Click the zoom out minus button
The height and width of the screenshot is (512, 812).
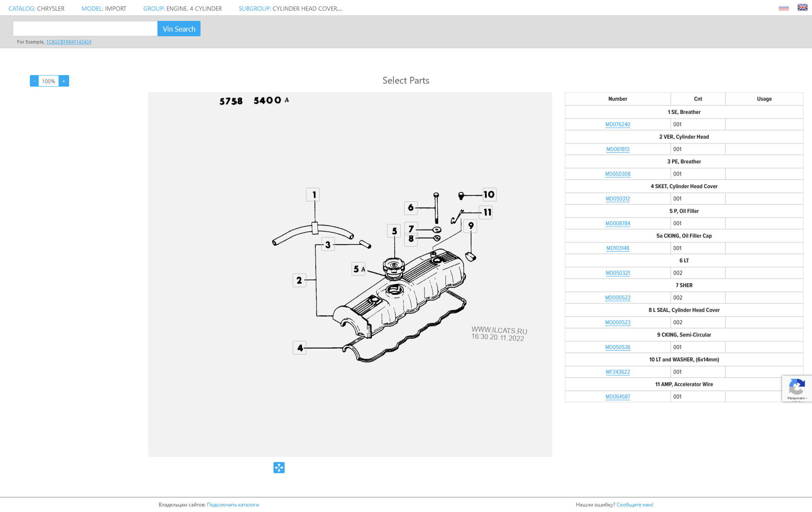34,81
